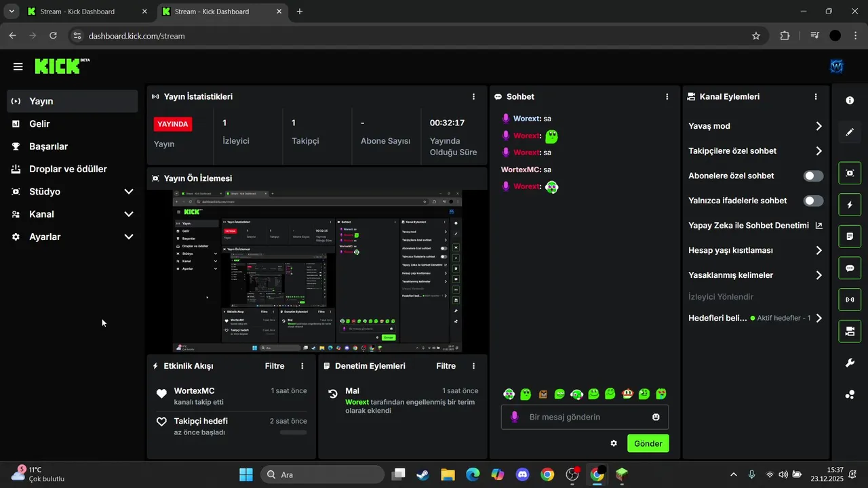Click the undo icon beside Mal entry
The height and width of the screenshot is (488, 868).
pos(333,393)
